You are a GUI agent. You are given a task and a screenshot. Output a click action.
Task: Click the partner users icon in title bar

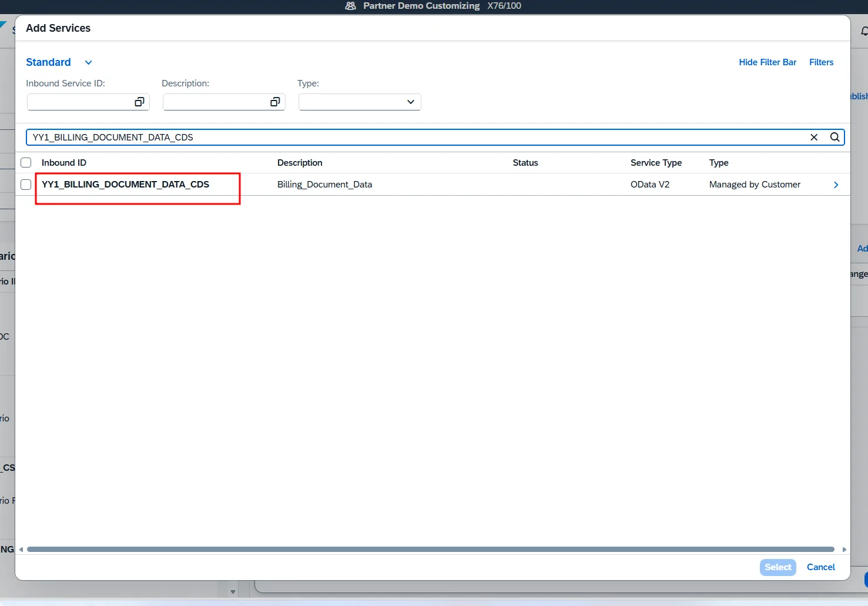pos(351,6)
